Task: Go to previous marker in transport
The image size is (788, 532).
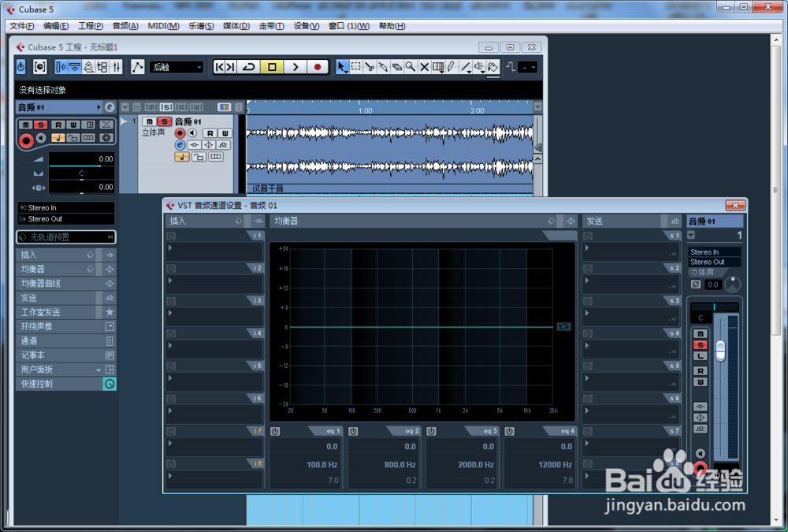Action: pos(219,67)
